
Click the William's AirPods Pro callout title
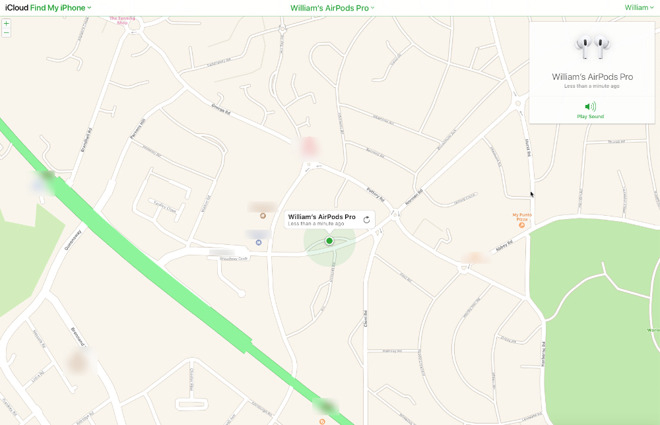322,217
